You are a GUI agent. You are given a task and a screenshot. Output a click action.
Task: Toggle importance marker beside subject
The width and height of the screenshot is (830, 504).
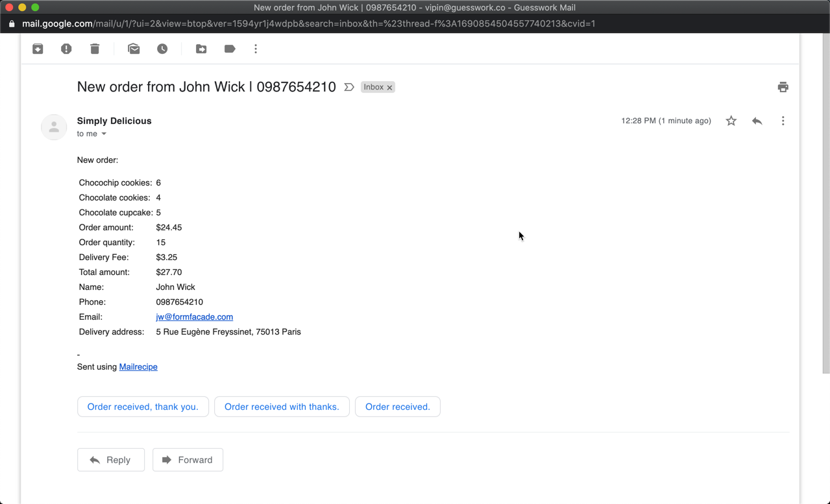click(x=349, y=87)
